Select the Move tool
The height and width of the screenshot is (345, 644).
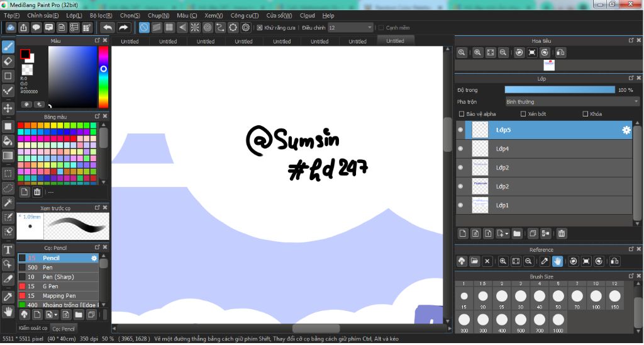point(8,108)
